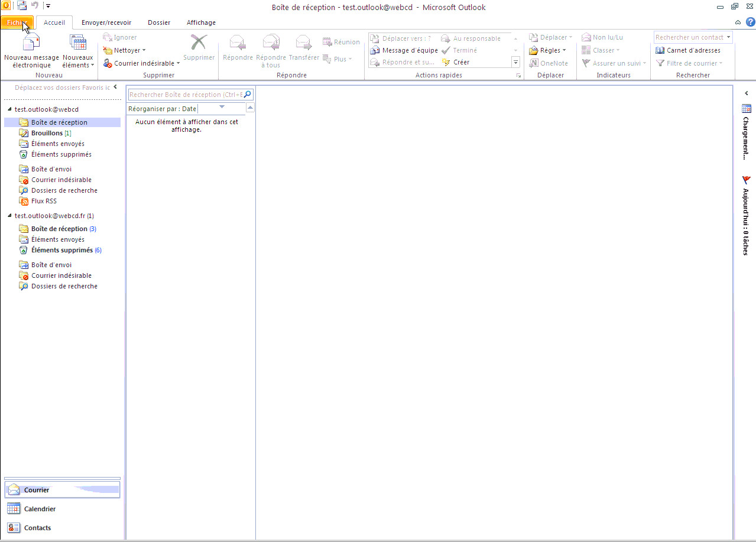Open the Nouveaux éléments dropdown
The height and width of the screenshot is (542, 756).
78,51
